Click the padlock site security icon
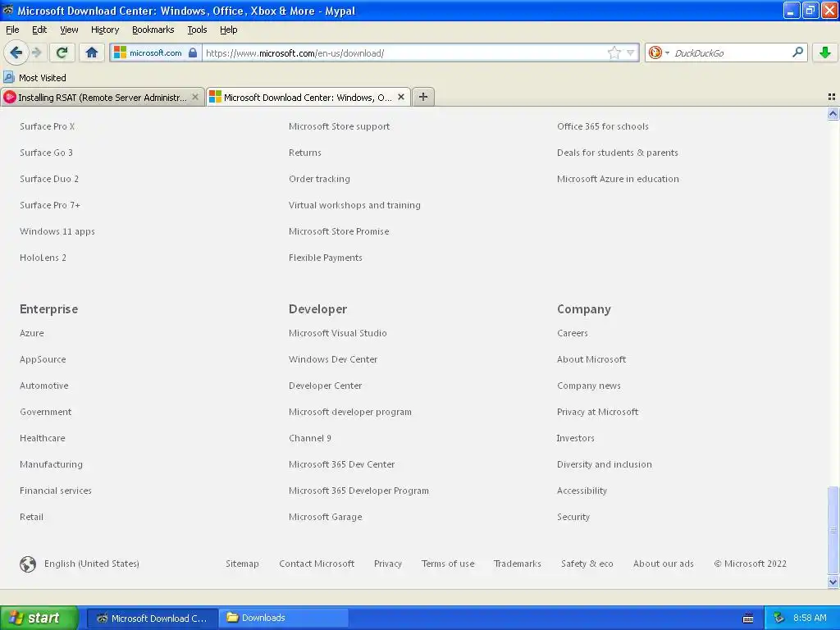840x630 pixels. point(193,52)
